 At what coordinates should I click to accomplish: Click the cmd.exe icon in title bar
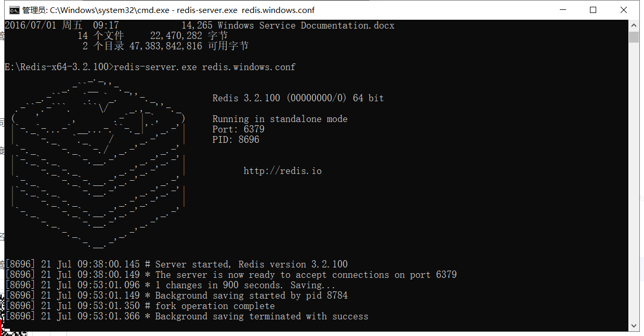tap(15, 10)
